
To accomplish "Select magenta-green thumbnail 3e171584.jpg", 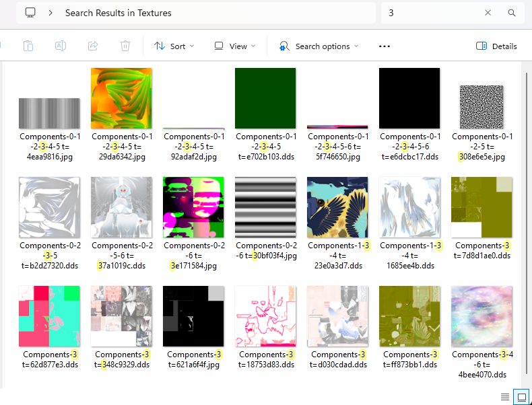I will 193,207.
